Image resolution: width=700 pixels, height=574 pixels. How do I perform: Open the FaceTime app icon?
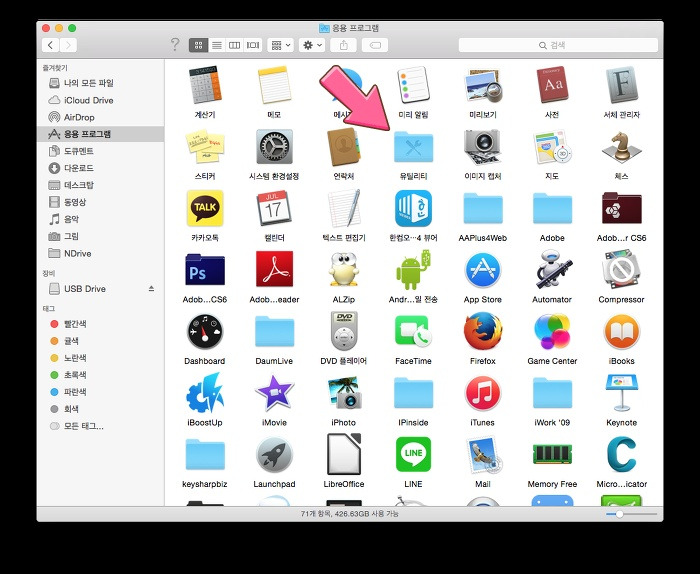(413, 331)
